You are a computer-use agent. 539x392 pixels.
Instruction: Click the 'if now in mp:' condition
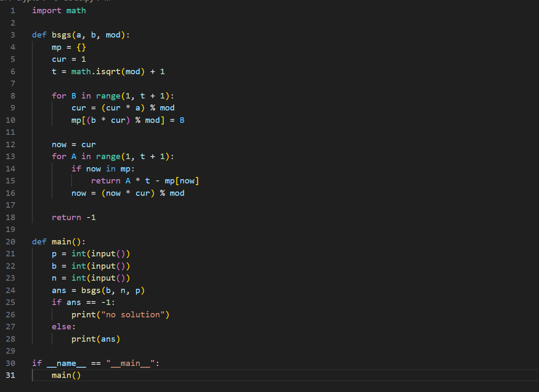[x=103, y=169]
